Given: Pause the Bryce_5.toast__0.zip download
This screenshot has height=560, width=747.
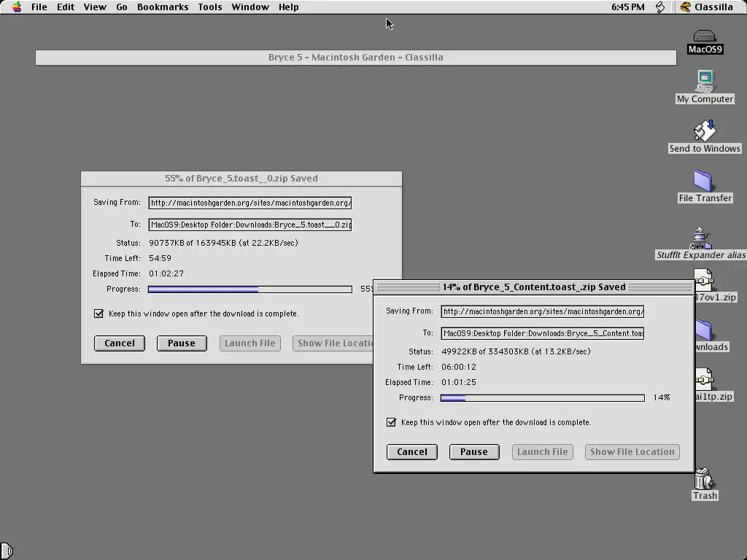Looking at the screenshot, I should click(x=182, y=343).
